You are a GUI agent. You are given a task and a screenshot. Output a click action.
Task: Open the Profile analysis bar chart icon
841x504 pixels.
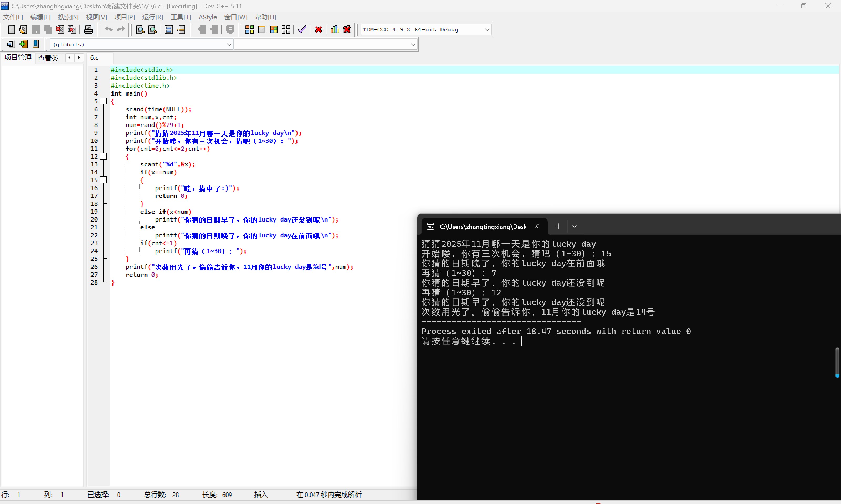pyautogui.click(x=335, y=30)
